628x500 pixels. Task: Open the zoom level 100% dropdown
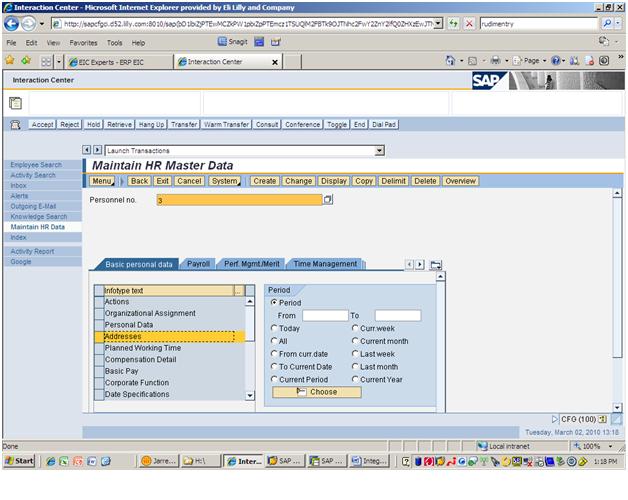click(610, 446)
